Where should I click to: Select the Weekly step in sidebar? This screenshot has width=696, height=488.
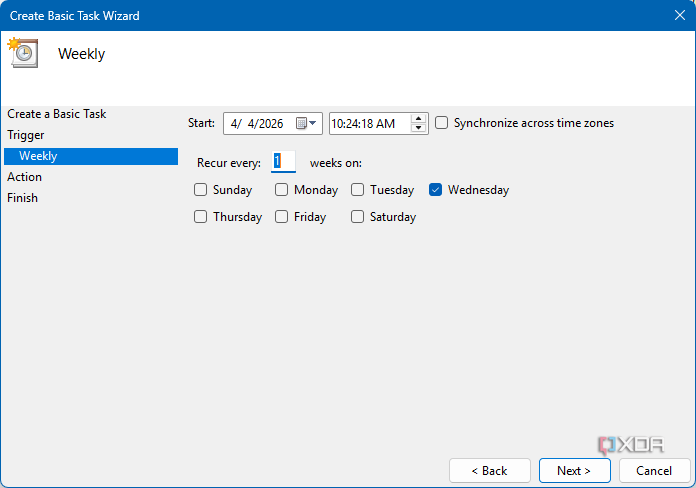pos(91,156)
